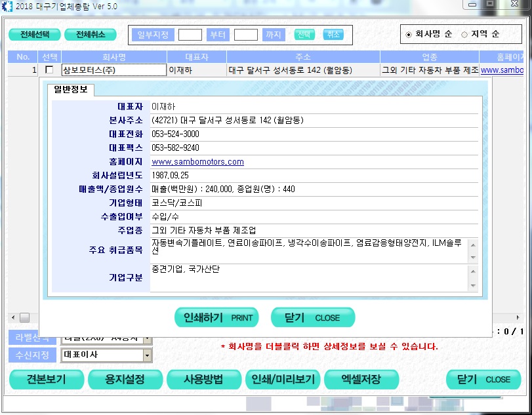Maximize the 2018 대구기업체총람 window

[489, 4]
